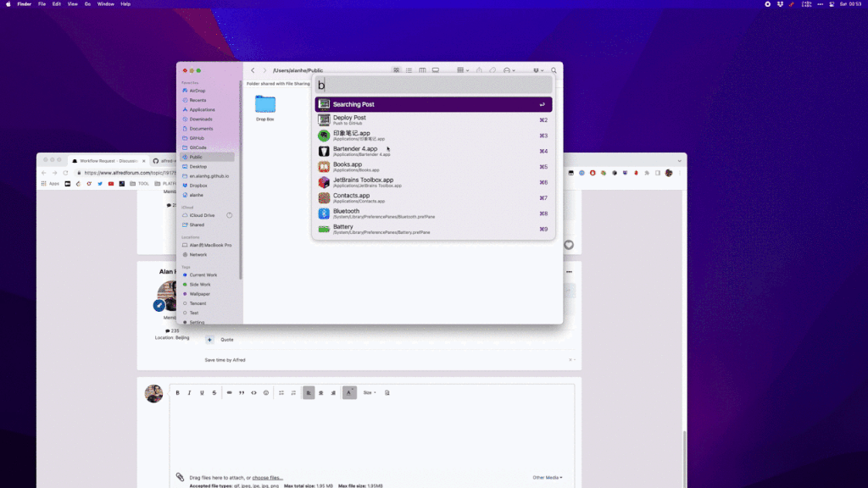
Task: Open the View menu in menu bar
Action: click(73, 4)
